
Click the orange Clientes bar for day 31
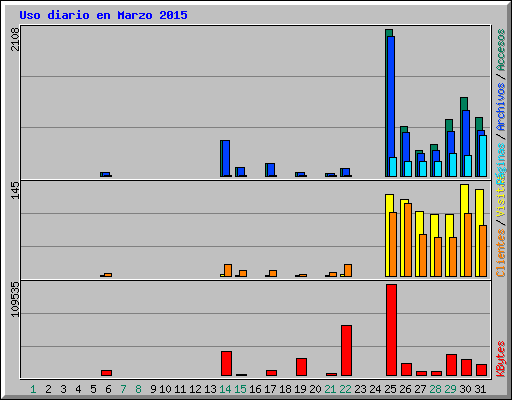[483, 251]
